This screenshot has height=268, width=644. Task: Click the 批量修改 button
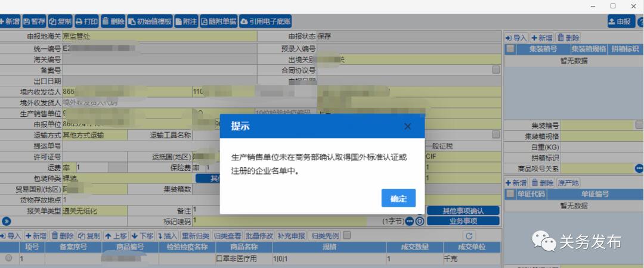(259, 236)
